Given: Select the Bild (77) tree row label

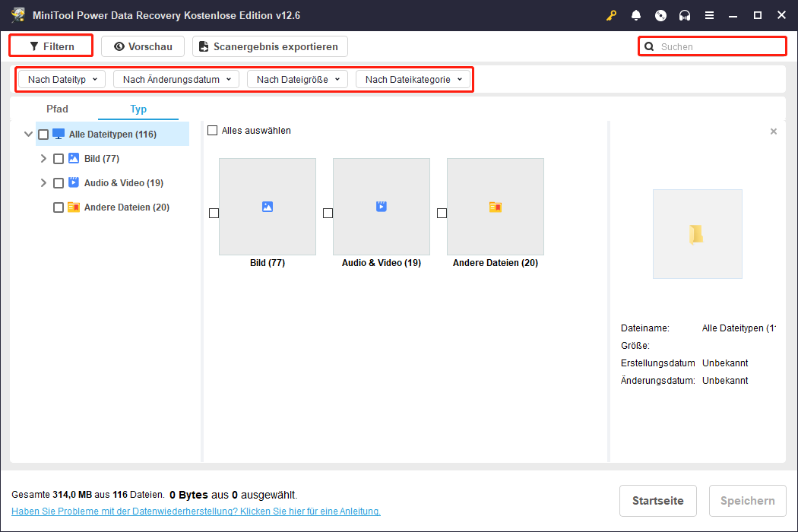Looking at the screenshot, I should coord(102,159).
